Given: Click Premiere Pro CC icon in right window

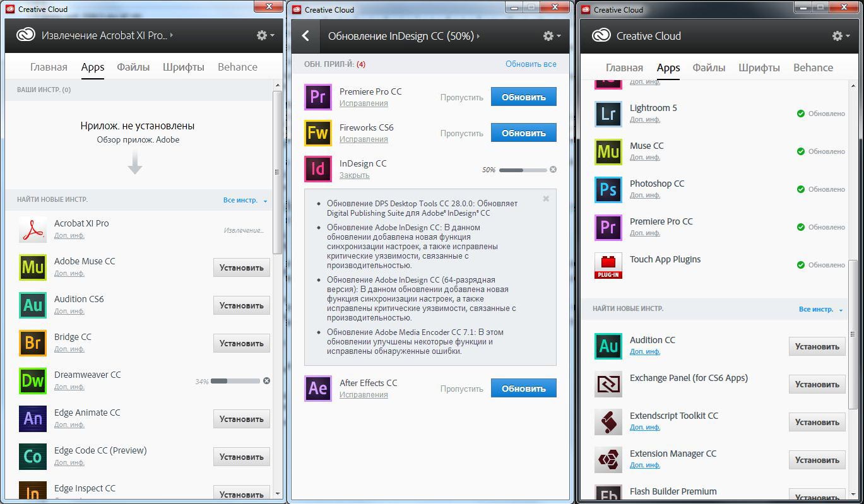Looking at the screenshot, I should [608, 227].
